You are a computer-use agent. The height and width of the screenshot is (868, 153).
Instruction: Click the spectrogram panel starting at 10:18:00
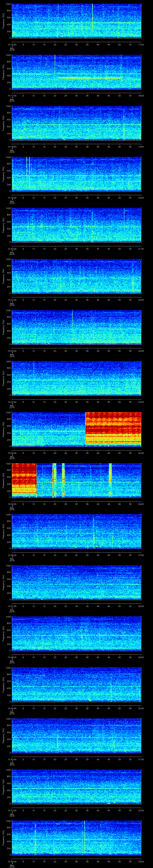point(77,123)
